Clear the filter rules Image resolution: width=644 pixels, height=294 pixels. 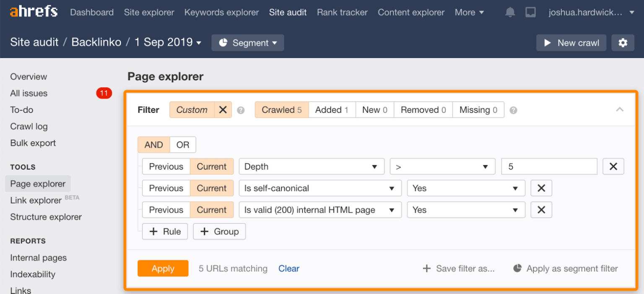[x=289, y=268]
